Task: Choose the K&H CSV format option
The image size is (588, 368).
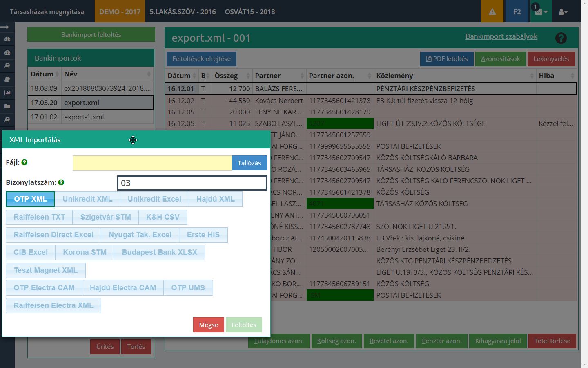Action: pos(163,217)
